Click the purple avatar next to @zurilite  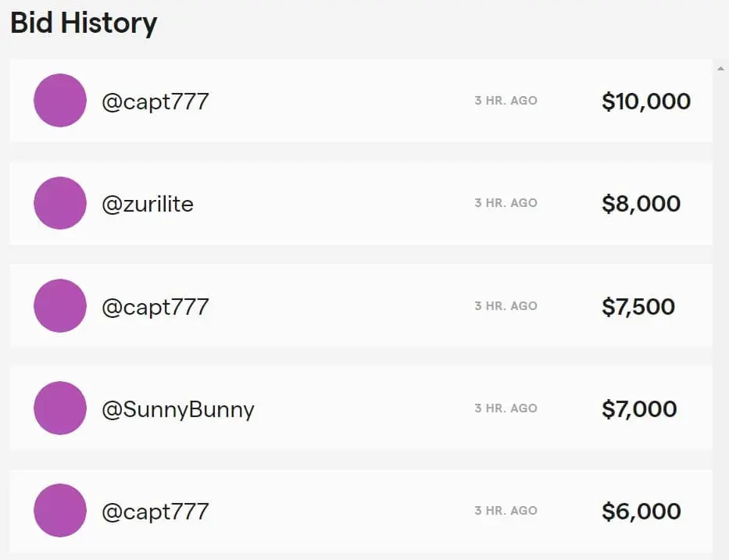(x=59, y=203)
